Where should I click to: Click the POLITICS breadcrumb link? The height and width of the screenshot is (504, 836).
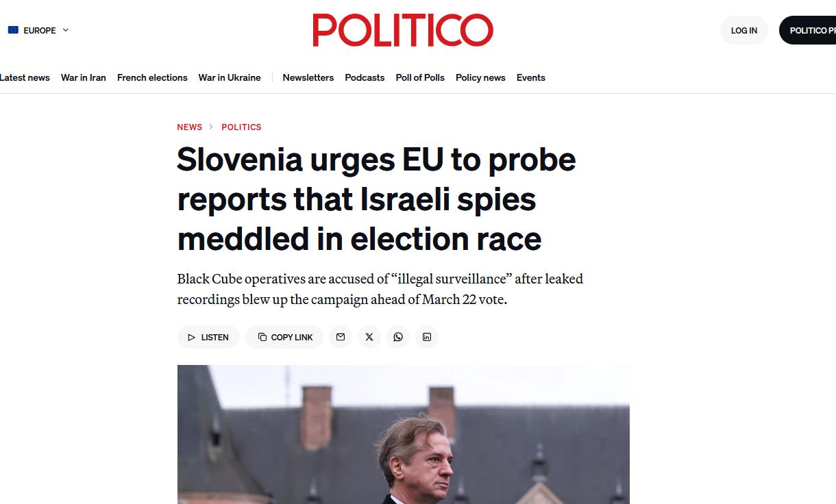coord(241,127)
